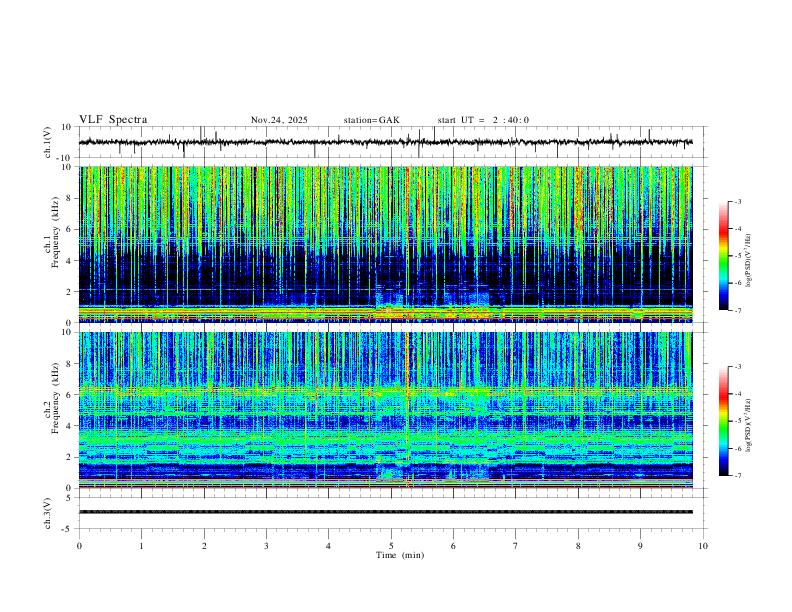Click the ch.2 color bar "log(PSD)(V²/Hz)" label
792x612 pixels.
[748, 426]
